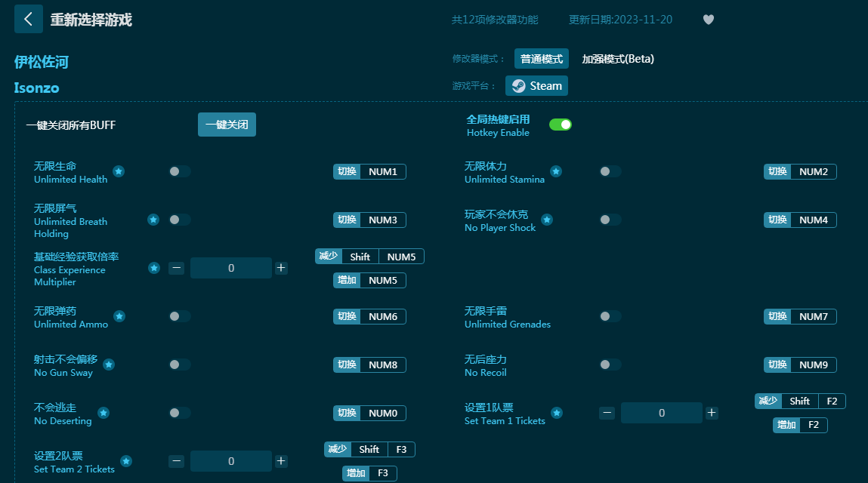This screenshot has height=483, width=868.
Task: Decrease Set Team 1 Tickets value
Action: tap(607, 413)
